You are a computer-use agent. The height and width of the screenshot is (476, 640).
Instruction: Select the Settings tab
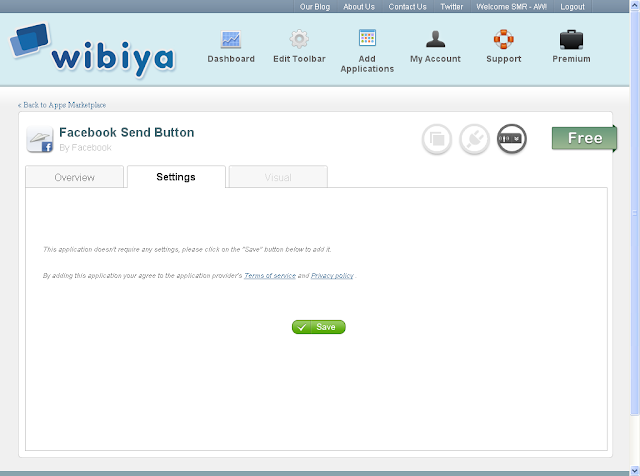point(176,177)
